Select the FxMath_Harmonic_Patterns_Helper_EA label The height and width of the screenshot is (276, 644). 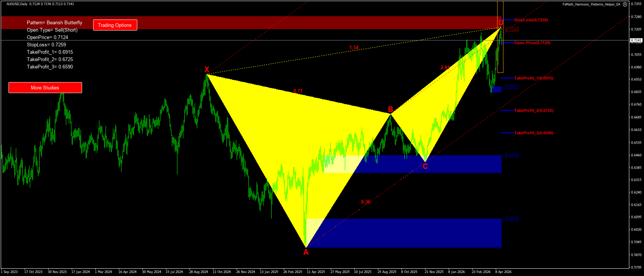pos(591,4)
